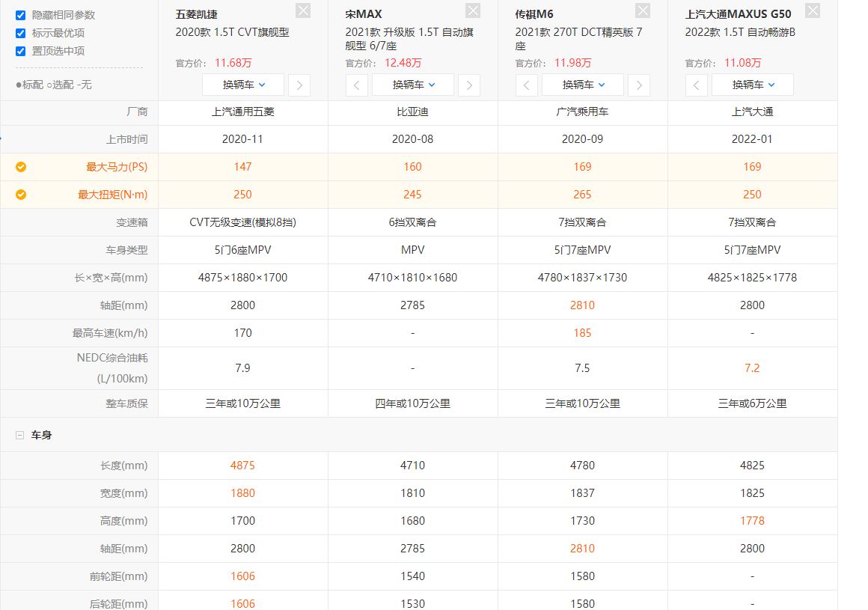Viewport: 868px width, 610px height.
Task: Open 换辆车 dropdown under 宋MAX
Action: click(413, 85)
